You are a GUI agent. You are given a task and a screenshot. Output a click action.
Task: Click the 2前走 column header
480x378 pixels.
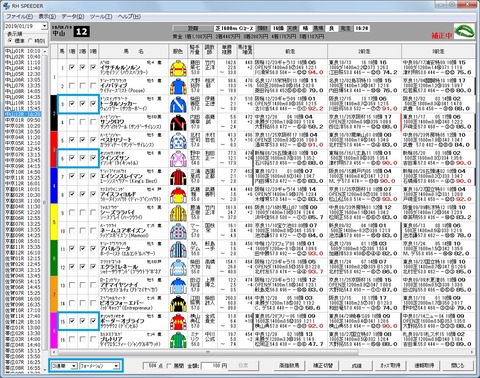[x=364, y=51]
